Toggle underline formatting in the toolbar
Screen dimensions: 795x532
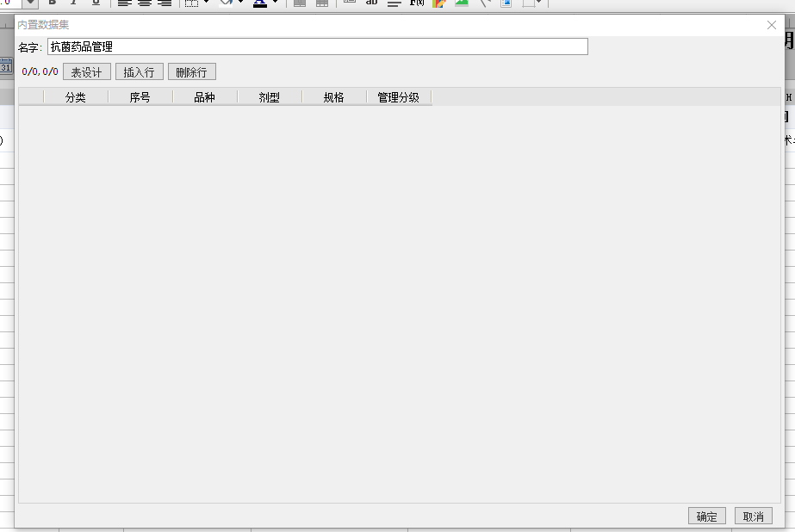coord(96,2)
